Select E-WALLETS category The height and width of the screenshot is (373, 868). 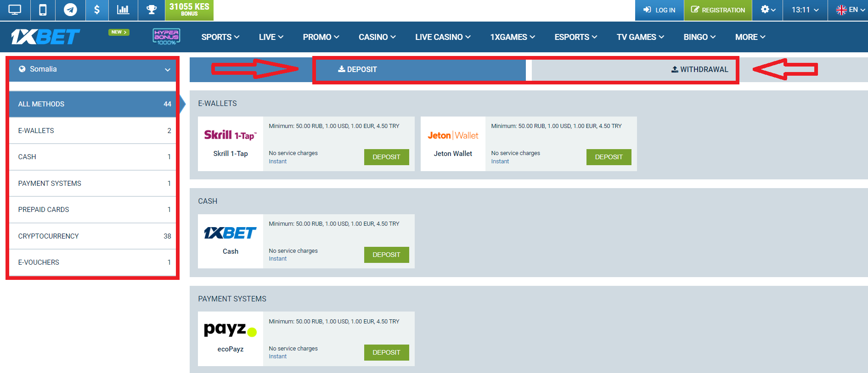tap(93, 131)
